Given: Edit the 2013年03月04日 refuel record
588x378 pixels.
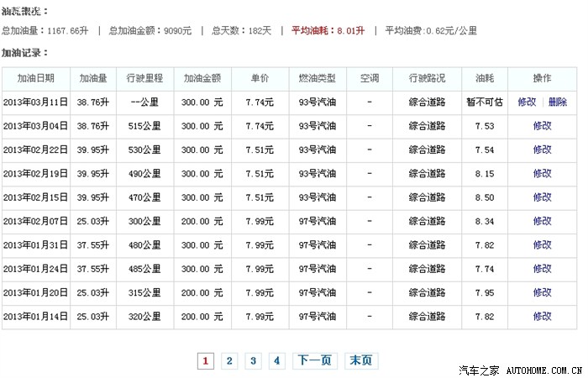Looking at the screenshot, I should [542, 126].
